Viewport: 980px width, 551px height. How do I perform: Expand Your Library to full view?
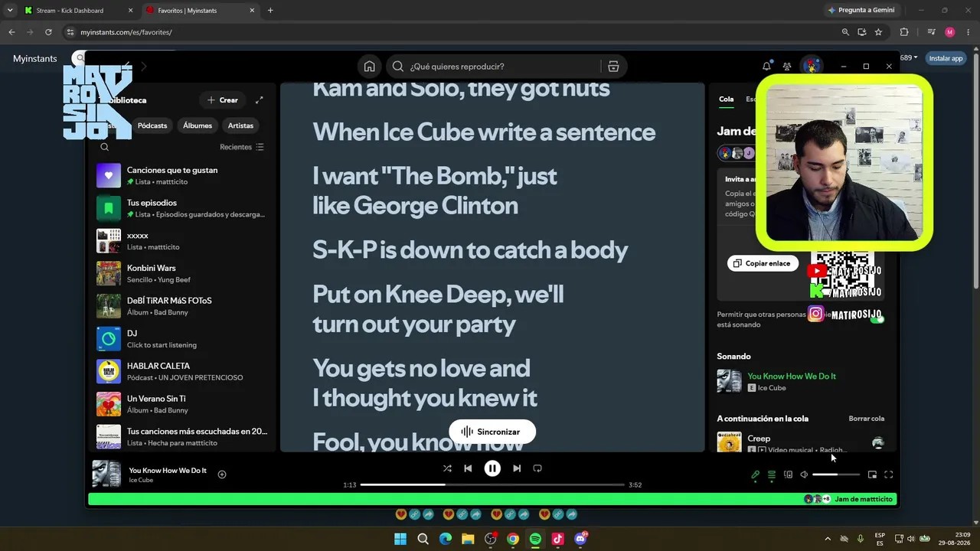[260, 100]
